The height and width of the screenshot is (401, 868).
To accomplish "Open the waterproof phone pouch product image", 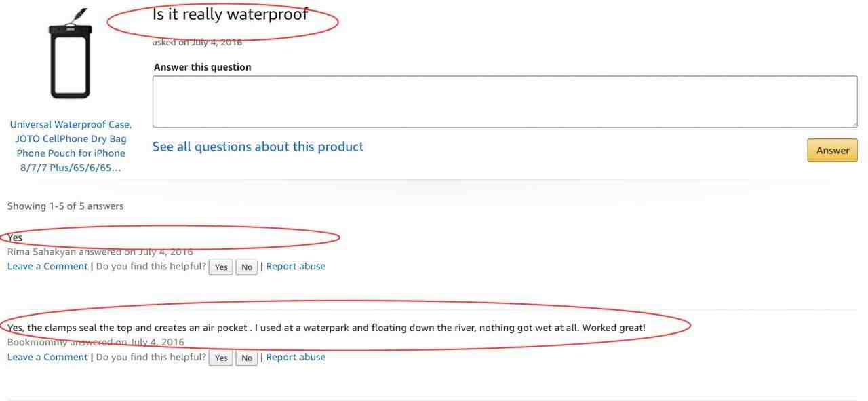I will point(70,54).
